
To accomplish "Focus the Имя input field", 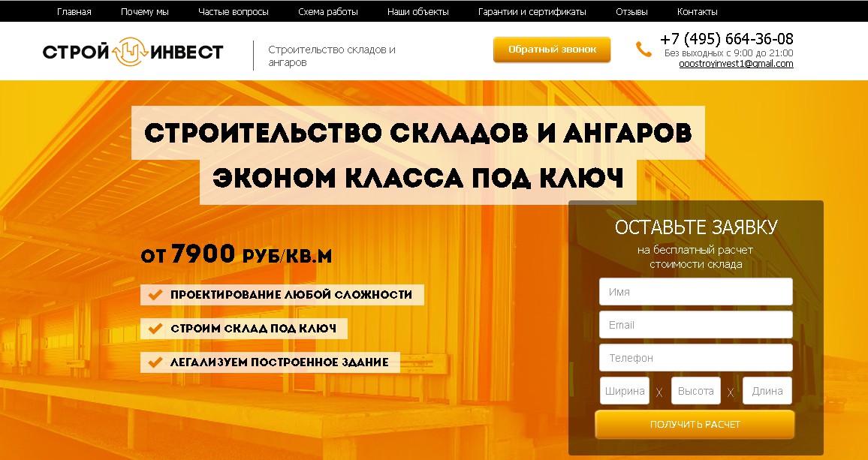I will pos(696,292).
